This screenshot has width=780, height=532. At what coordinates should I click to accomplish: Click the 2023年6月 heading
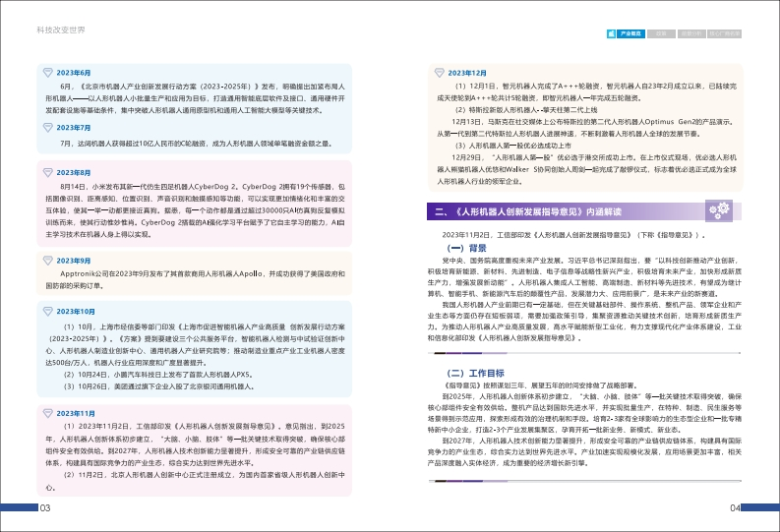pyautogui.click(x=74, y=73)
